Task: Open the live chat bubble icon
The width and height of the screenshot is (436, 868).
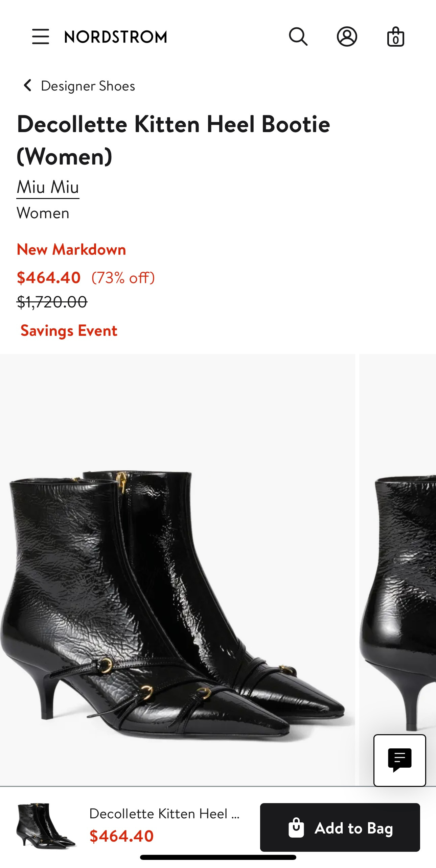Action: [399, 760]
